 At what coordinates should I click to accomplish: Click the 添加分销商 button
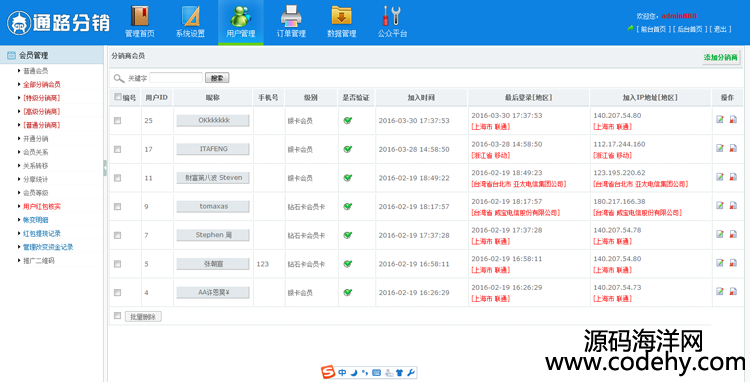pos(721,57)
